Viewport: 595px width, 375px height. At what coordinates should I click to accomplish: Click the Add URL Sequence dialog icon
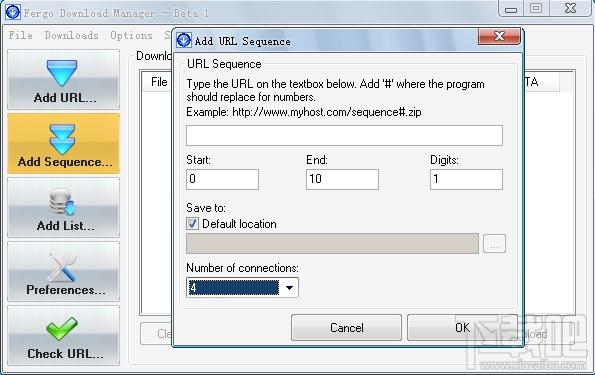pos(184,40)
